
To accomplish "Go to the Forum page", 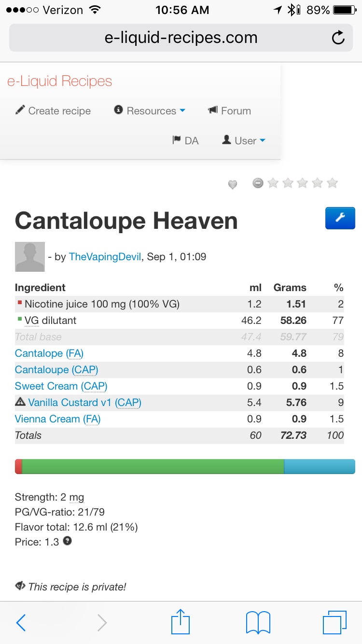I will click(x=230, y=111).
